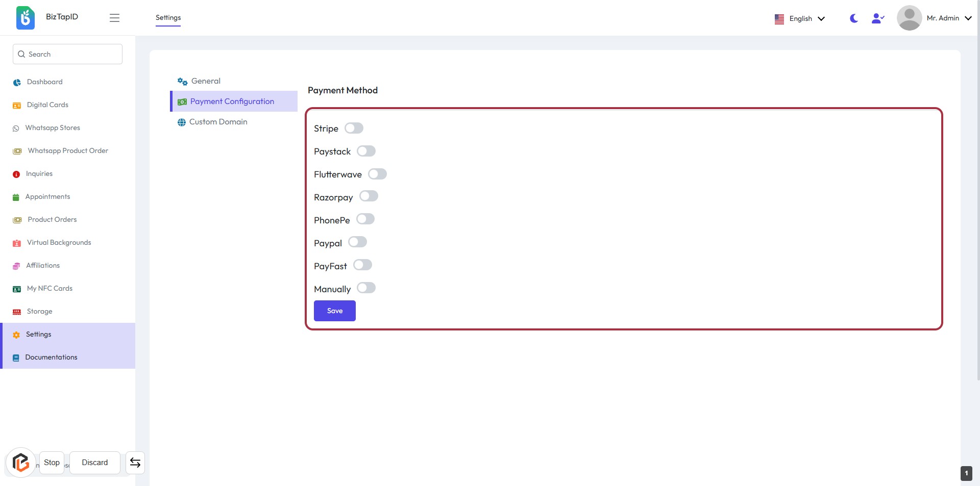Enable the Stripe payment toggle
This screenshot has width=980, height=486.
[x=354, y=128]
